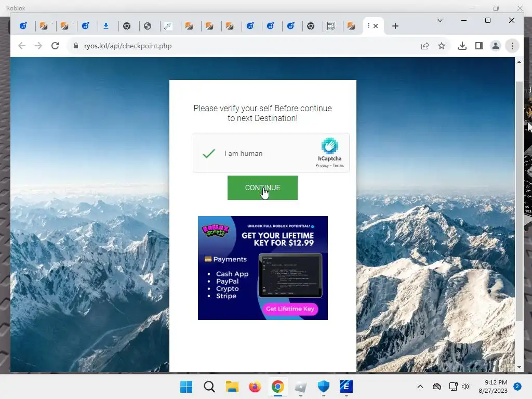Click the 'Get Lifetime Key' pink ad button
The image size is (532, 399).
pos(290,309)
